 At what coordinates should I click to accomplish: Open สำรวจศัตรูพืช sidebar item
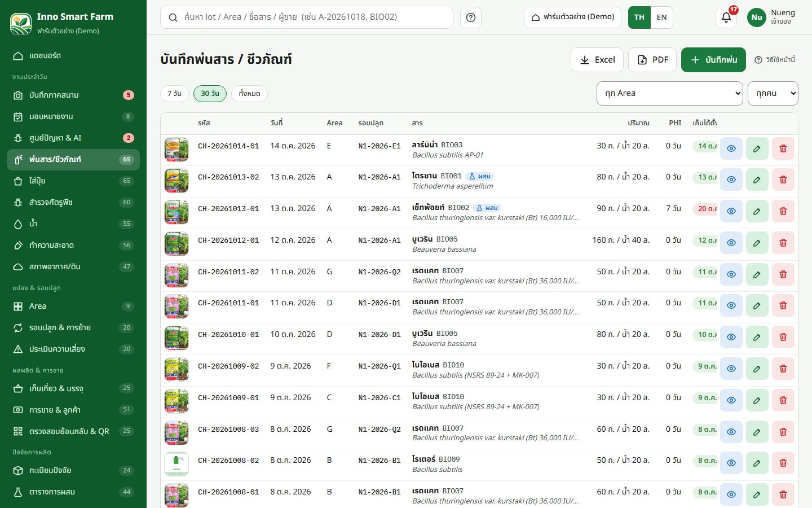click(x=73, y=203)
